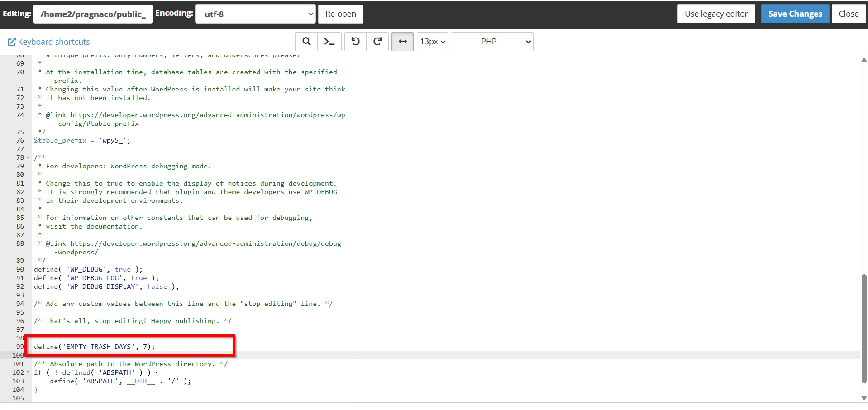Open the Keyboard shortcuts link
This screenshot has width=868, height=410.
(x=49, y=42)
